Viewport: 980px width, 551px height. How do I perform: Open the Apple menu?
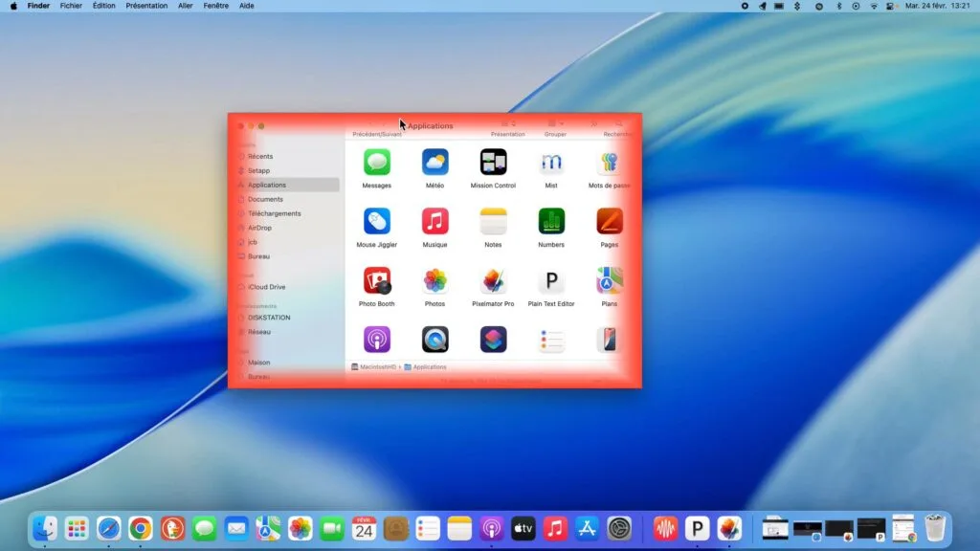pyautogui.click(x=13, y=6)
